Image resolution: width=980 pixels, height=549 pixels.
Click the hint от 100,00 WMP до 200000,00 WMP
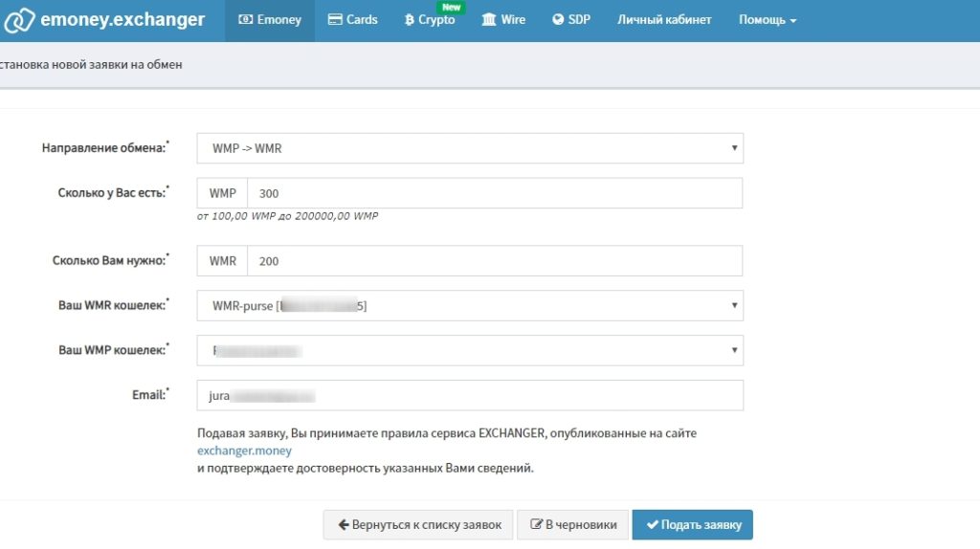tap(287, 216)
